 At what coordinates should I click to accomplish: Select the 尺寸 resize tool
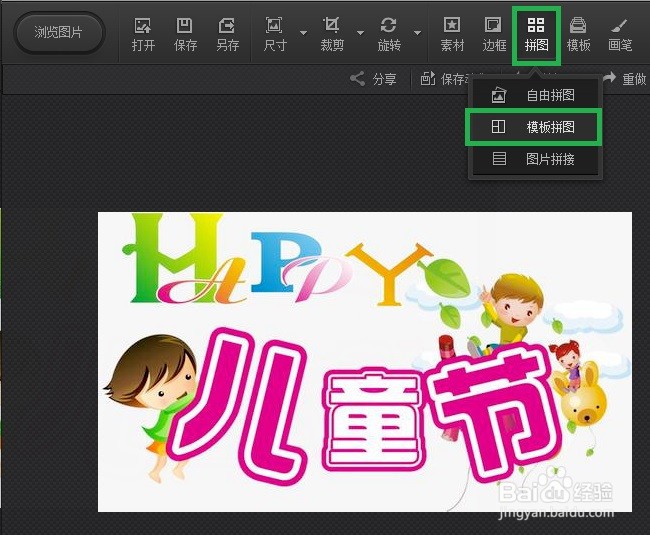[x=274, y=35]
